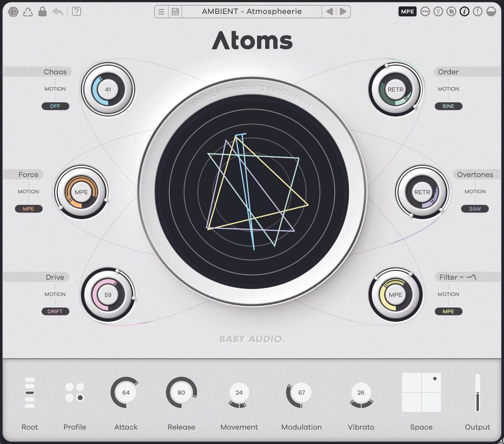Toggle MPE mode with the MPE badge
The height and width of the screenshot is (444, 504).
(407, 11)
